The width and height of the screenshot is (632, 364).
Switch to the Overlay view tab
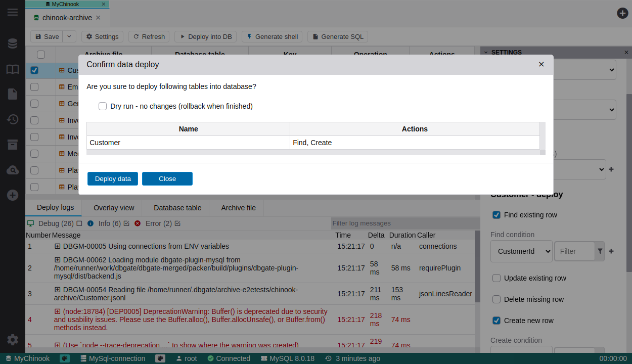click(x=114, y=208)
